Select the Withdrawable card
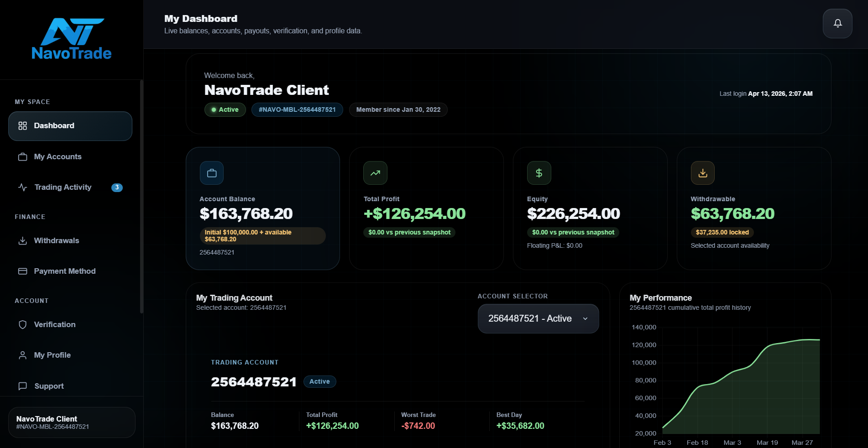This screenshot has height=448, width=868. pos(754,208)
